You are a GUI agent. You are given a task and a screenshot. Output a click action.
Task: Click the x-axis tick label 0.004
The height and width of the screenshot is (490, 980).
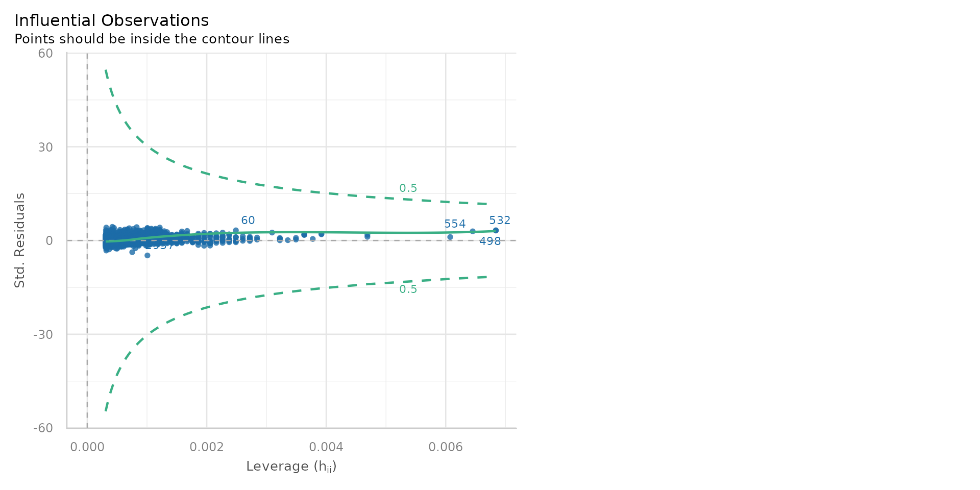326,448
